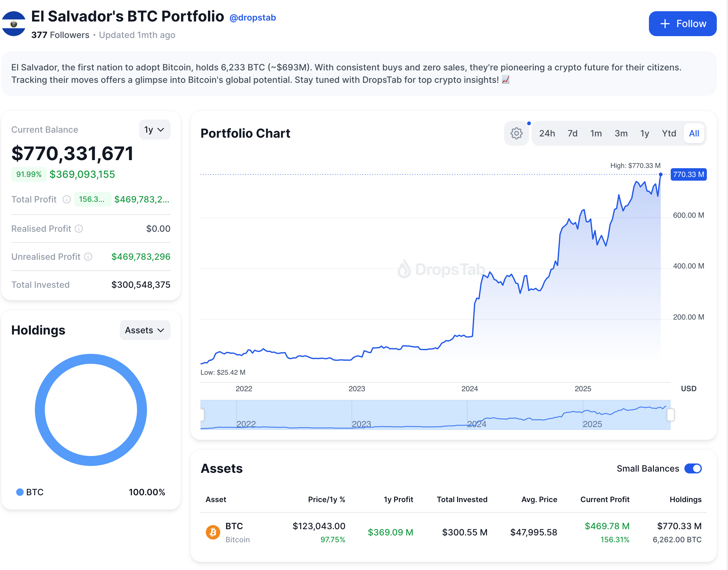This screenshot has height=570, width=728.
Task: Click the Current Profit column header
Action: 605,499
